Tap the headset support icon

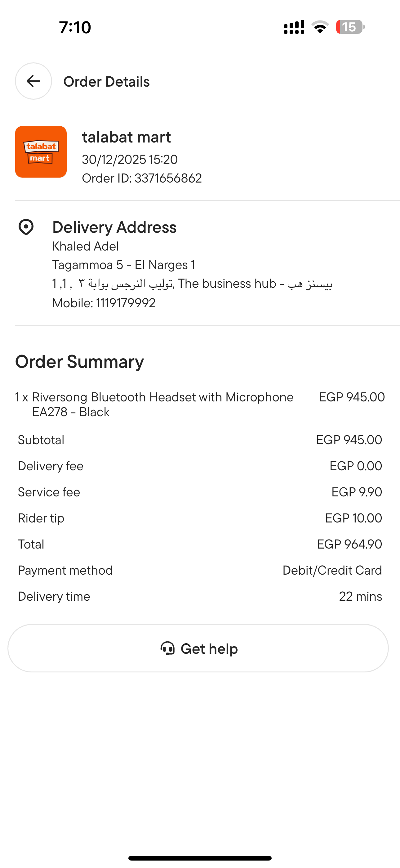167,648
